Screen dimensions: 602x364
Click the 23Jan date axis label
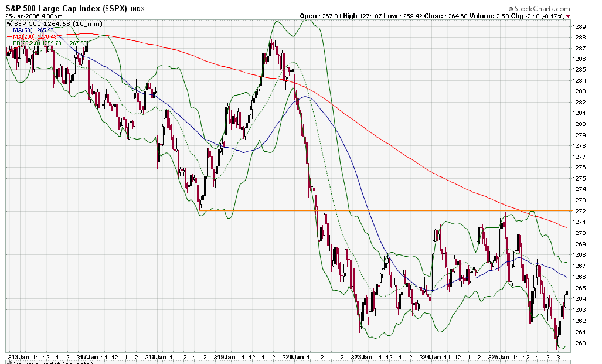363,357
